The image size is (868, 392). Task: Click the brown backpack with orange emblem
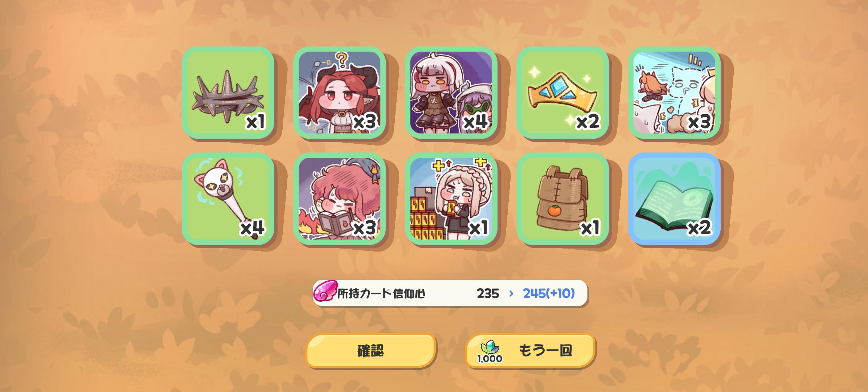click(562, 199)
